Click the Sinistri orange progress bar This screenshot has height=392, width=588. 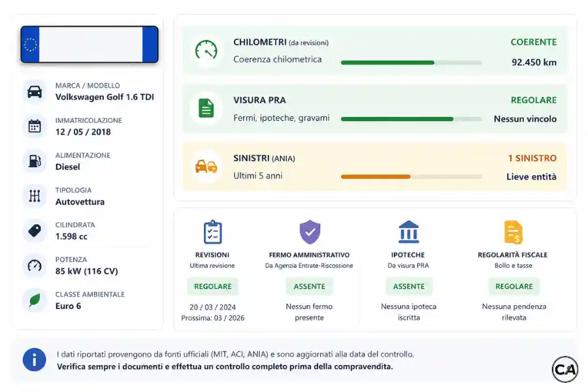pos(412,176)
